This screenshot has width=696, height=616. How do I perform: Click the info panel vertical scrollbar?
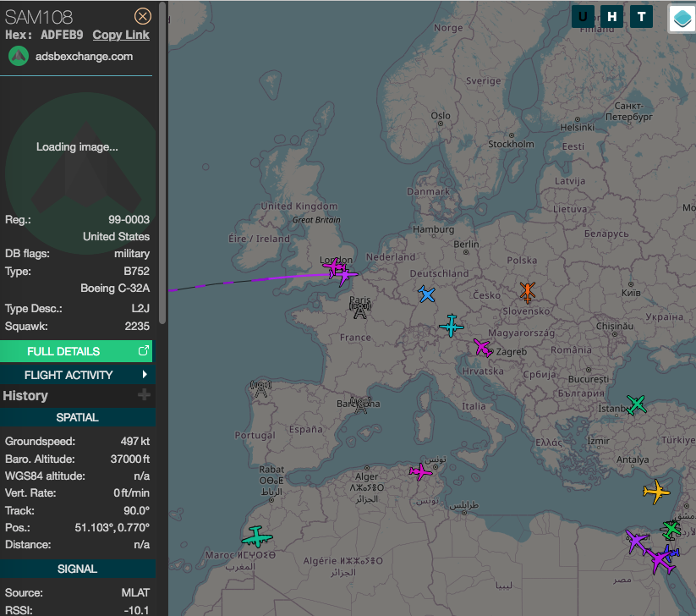point(162,162)
